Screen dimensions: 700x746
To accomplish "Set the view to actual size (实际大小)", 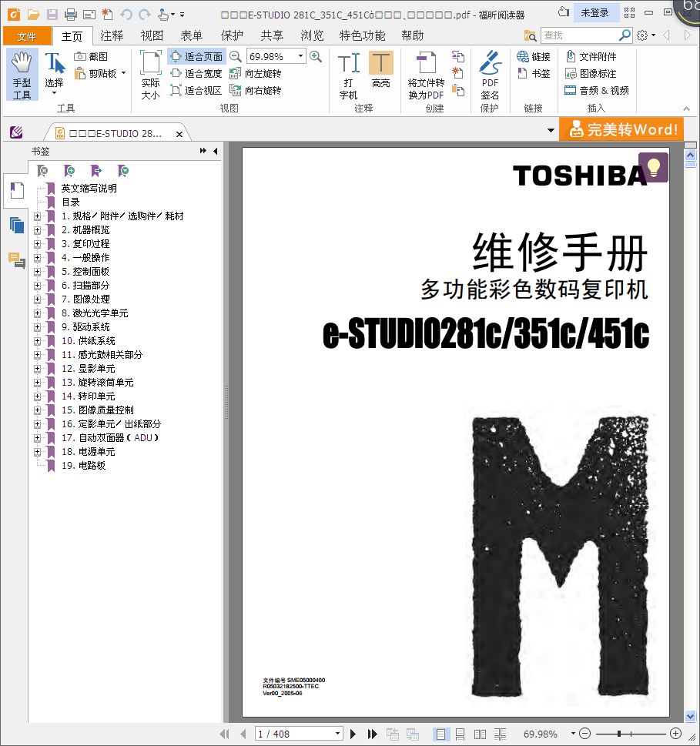I will (151, 75).
